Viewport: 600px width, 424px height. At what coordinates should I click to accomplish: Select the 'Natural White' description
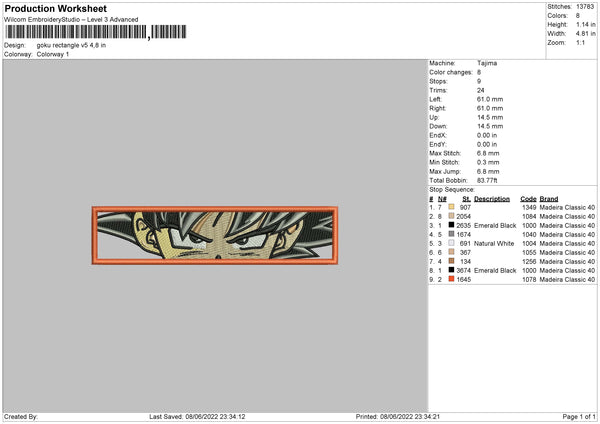point(494,243)
